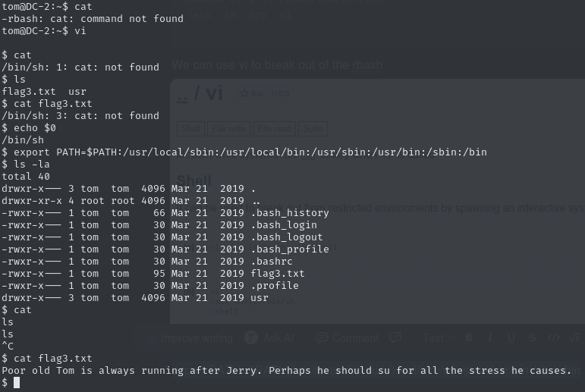Click the 'root root' owner in parent directory row
Viewport: 585px width, 392px height.
pos(108,201)
